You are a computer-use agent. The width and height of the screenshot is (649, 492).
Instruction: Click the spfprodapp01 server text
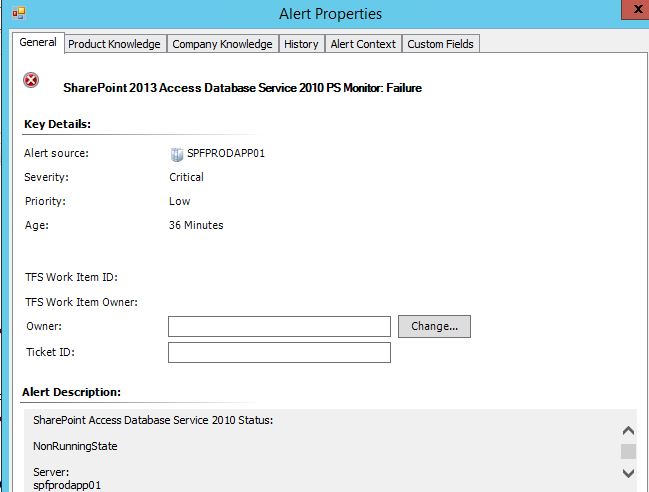point(67,485)
